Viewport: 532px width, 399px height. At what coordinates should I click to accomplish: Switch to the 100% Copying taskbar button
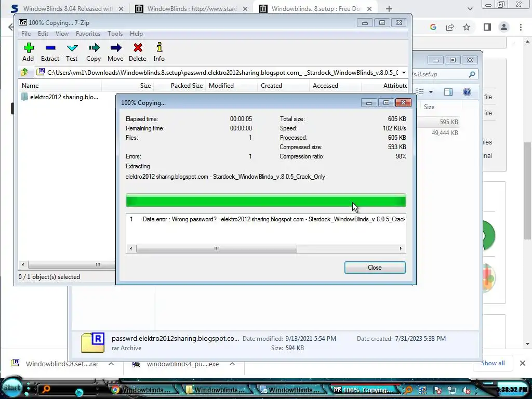click(364, 390)
